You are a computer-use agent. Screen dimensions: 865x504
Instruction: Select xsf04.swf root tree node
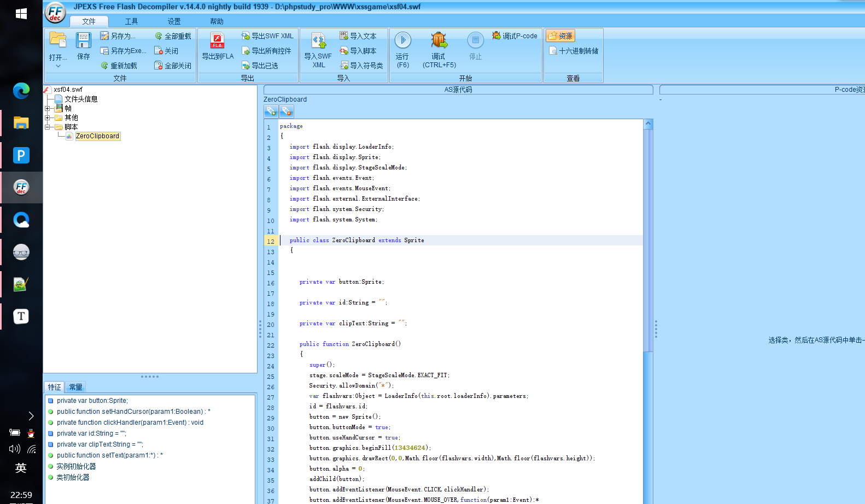[68, 90]
